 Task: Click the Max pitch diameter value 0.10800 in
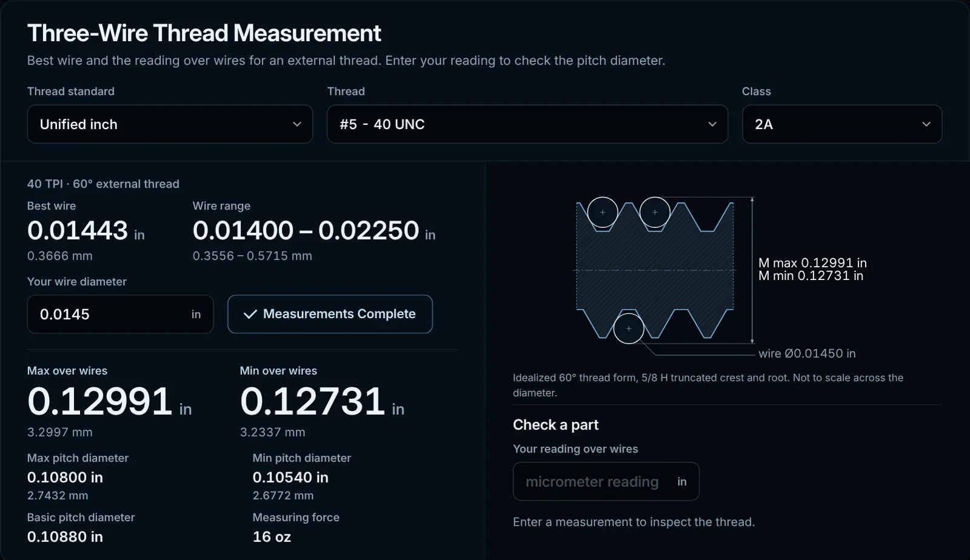point(65,478)
